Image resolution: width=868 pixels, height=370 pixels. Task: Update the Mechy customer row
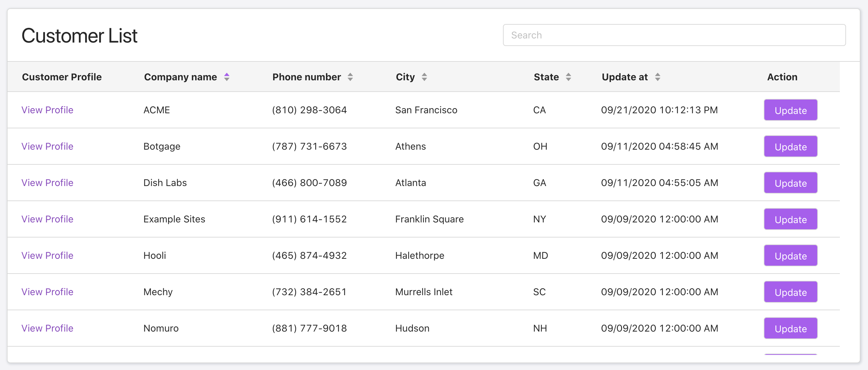790,292
